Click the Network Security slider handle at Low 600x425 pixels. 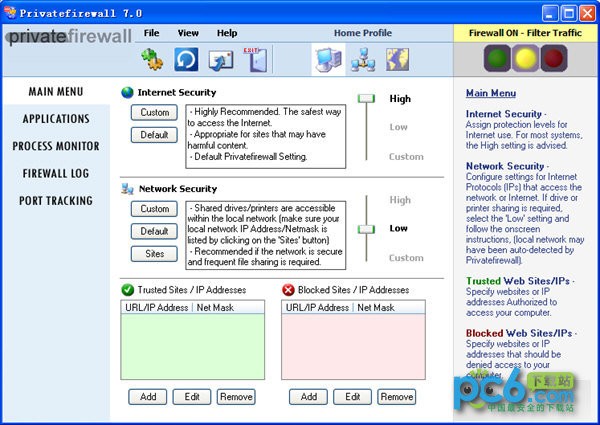click(x=366, y=229)
